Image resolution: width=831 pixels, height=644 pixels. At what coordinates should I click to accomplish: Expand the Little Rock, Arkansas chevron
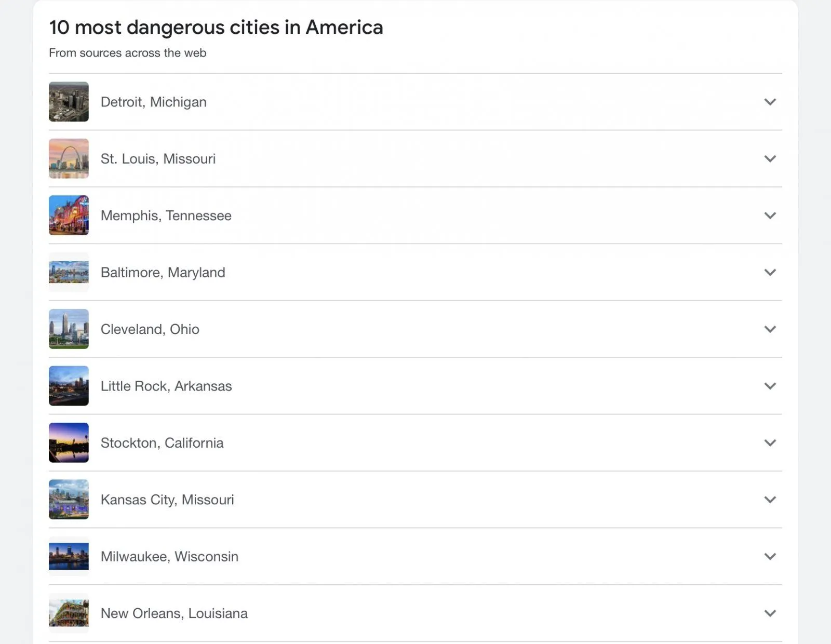[770, 386]
